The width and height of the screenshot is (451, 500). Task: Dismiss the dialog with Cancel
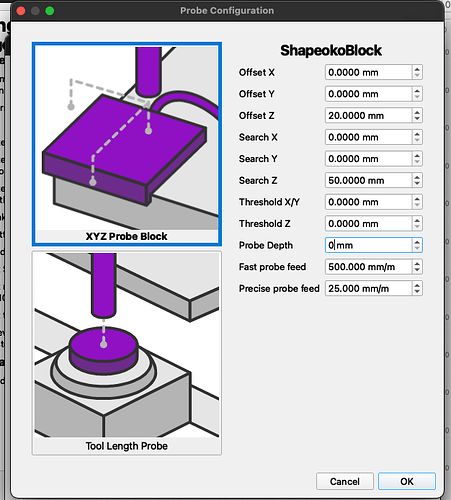(345, 481)
